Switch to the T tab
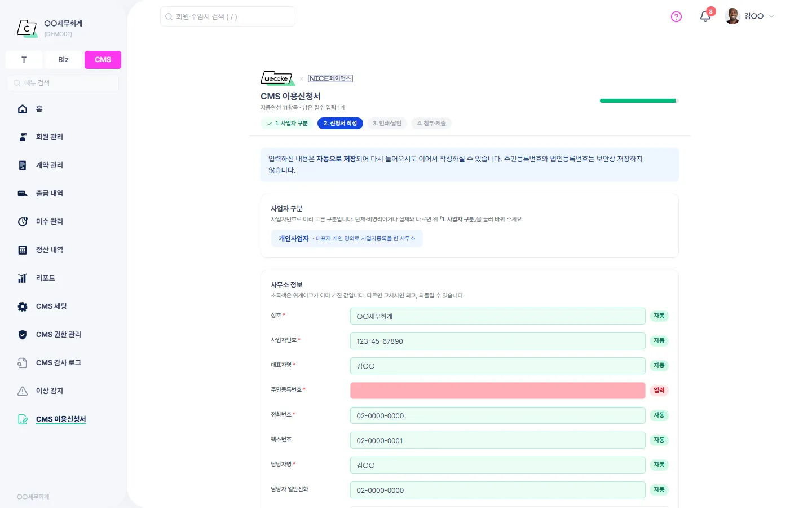812x508 pixels. tap(24, 60)
